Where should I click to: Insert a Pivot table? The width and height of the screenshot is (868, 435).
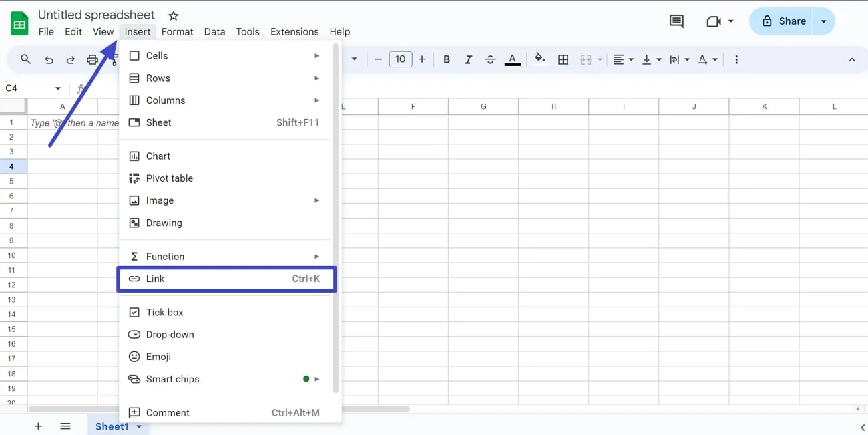(x=225, y=178)
